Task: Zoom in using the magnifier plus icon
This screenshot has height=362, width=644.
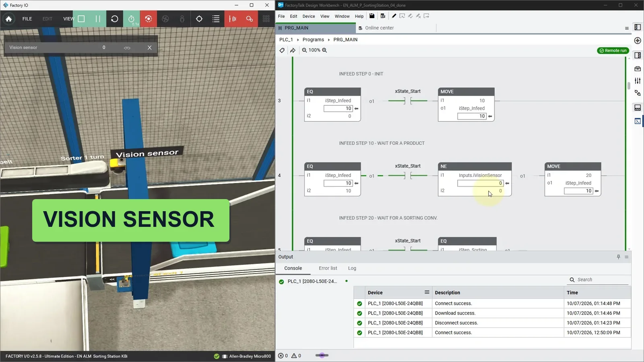Action: pos(324,50)
